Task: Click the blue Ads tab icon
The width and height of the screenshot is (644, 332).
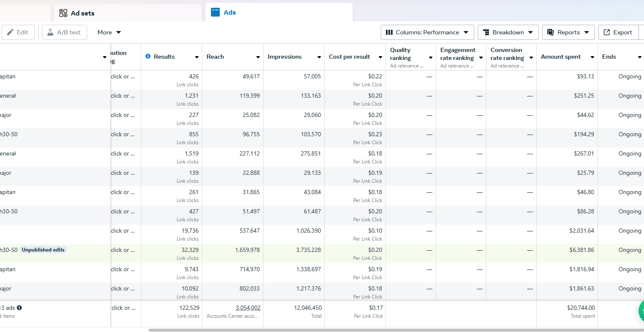Action: [x=215, y=12]
